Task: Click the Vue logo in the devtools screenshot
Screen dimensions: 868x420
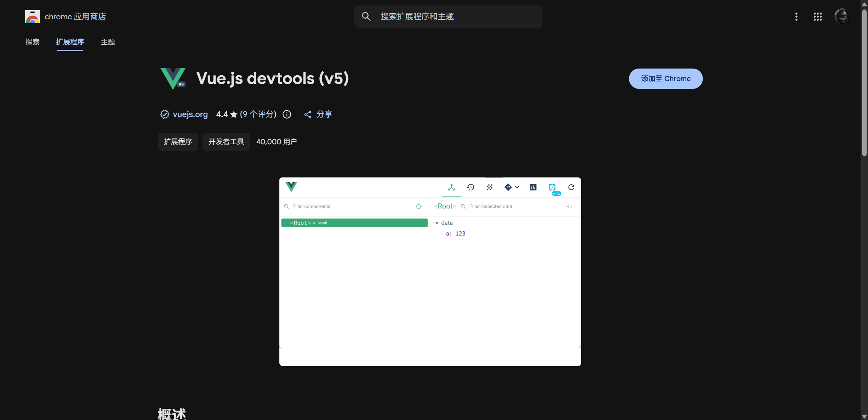Action: 291,187
